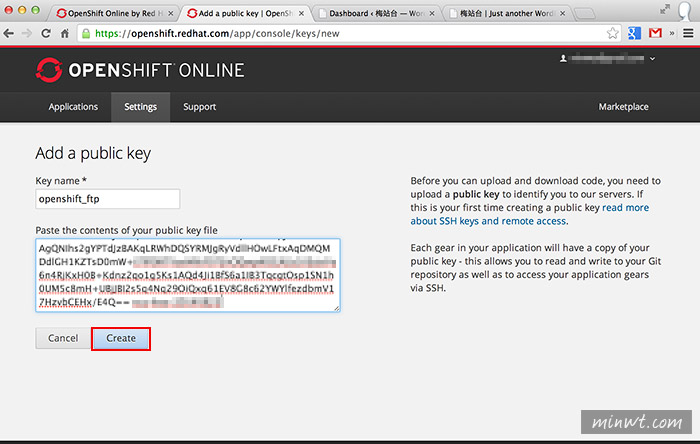This screenshot has height=444, width=700.
Task: Bookmark page with the star icon
Action: pos(612,33)
